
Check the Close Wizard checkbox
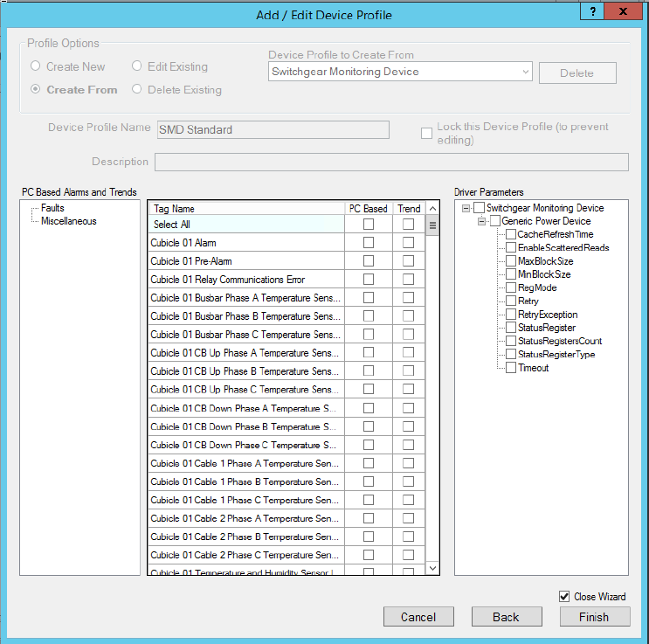564,596
